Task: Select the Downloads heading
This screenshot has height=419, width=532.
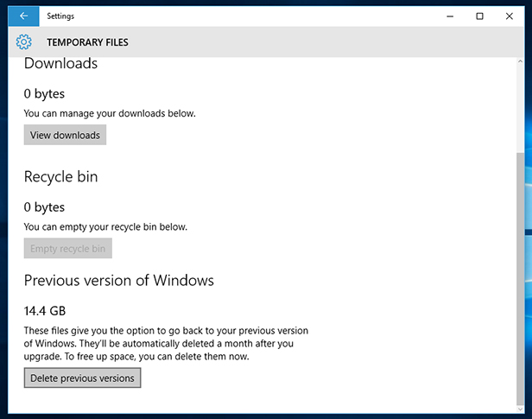Action: pyautogui.click(x=60, y=63)
